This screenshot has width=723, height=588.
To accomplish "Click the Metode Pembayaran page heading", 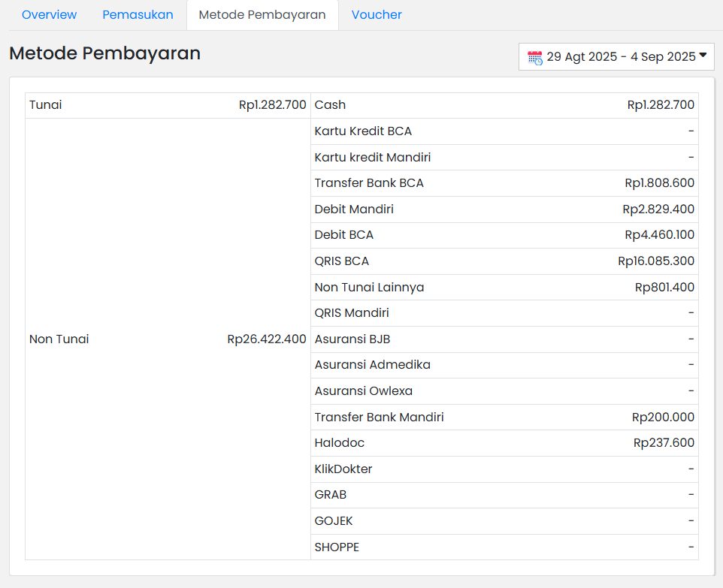I will (x=104, y=53).
